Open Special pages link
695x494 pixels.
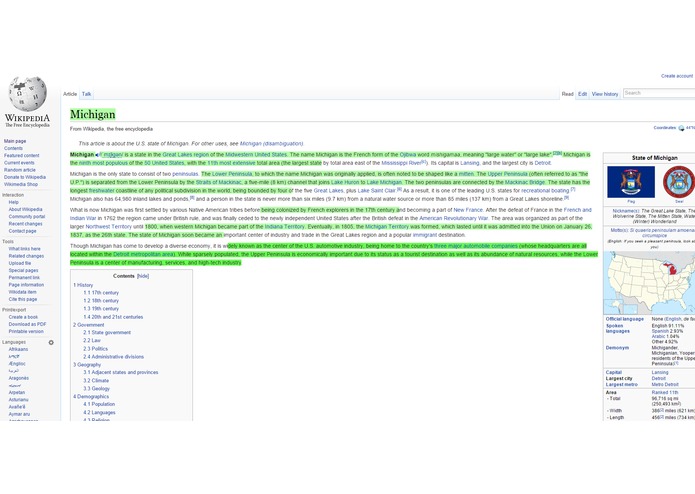[23, 270]
